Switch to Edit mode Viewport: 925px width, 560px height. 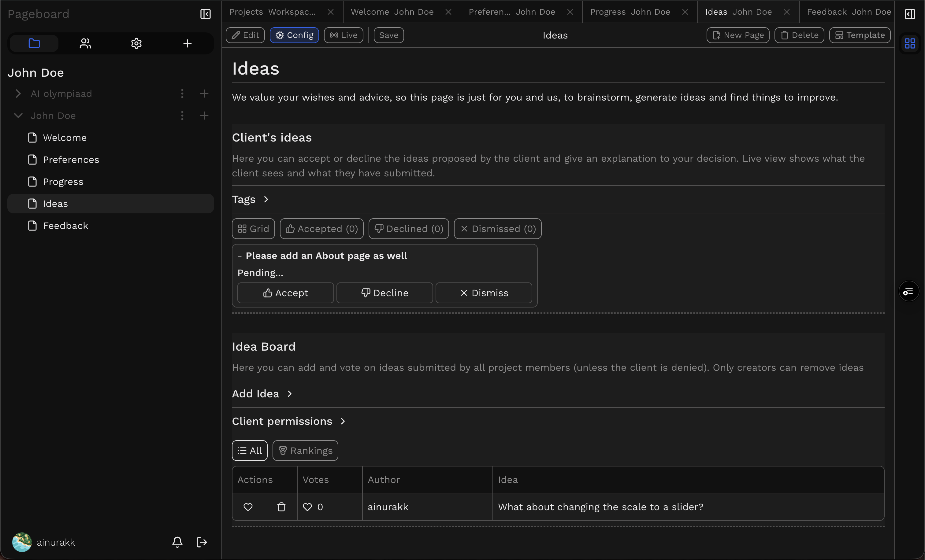tap(245, 35)
